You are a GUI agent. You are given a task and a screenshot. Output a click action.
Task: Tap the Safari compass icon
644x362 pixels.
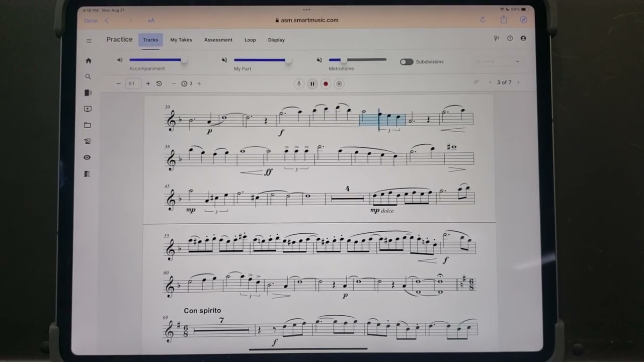pos(524,20)
